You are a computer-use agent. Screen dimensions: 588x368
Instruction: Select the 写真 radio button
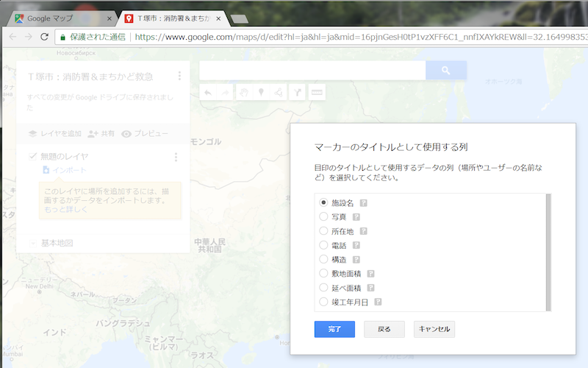pos(323,216)
